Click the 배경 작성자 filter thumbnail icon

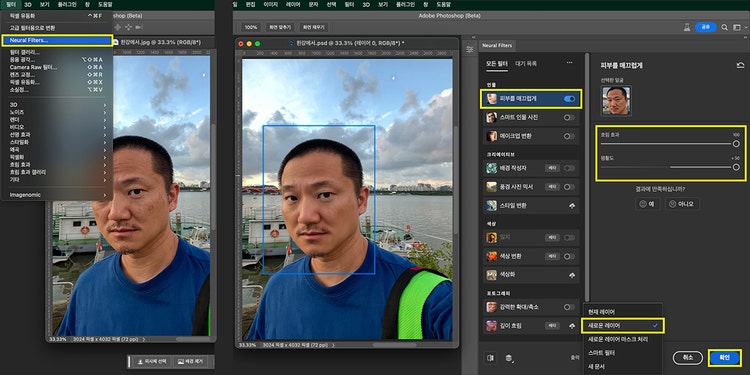[491, 168]
